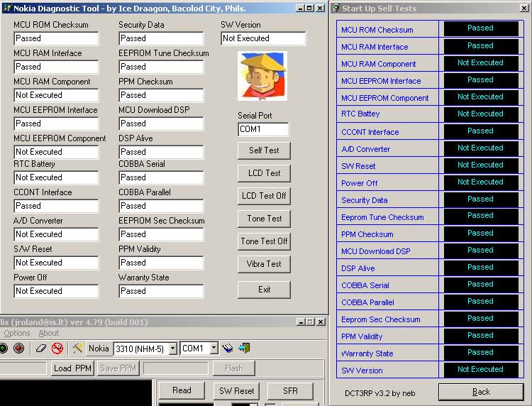532x406 pixels.
Task: Open the About menu in the flasher window
Action: 48,333
